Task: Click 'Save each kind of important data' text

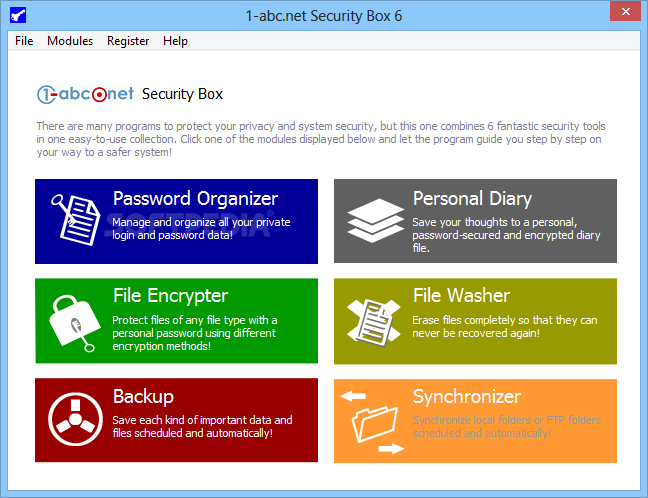Action: [202, 427]
